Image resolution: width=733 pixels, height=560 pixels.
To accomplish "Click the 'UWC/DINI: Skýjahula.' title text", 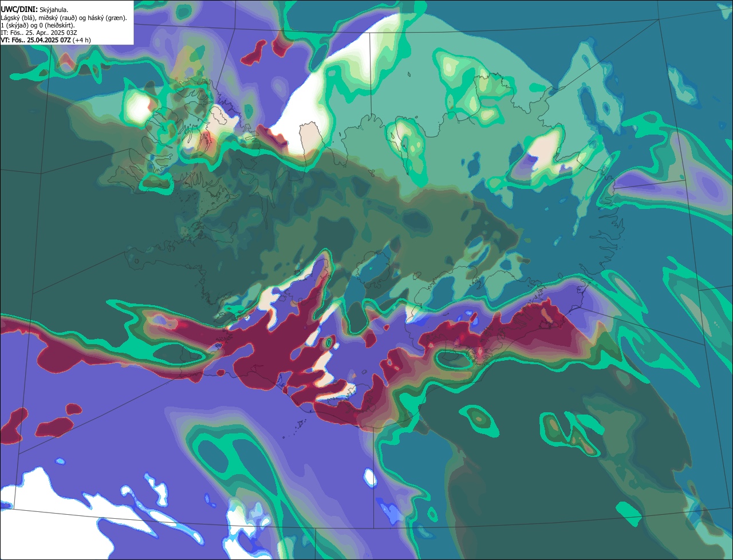I will click(34, 9).
